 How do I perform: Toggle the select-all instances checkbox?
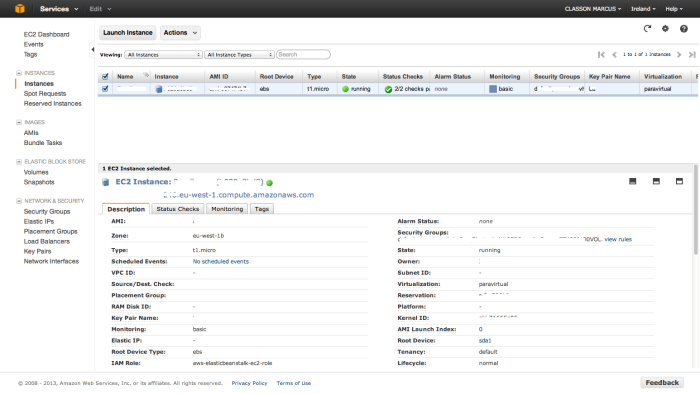tap(105, 76)
